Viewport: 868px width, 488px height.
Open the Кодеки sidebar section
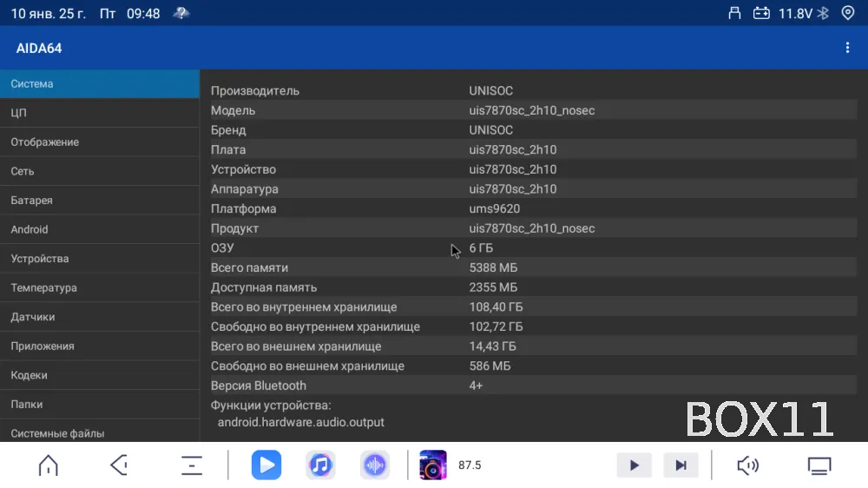(100, 376)
